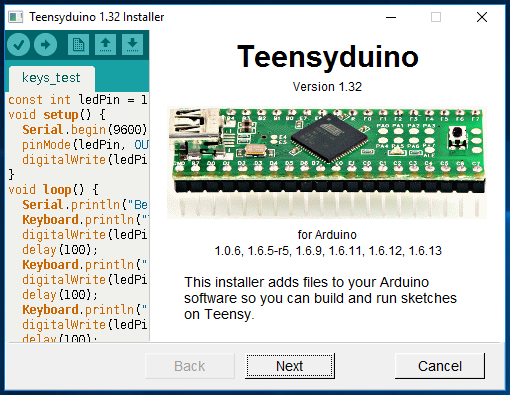Click the New sketch document icon
Viewport: 510px width, 395px height.
pyautogui.click(x=78, y=44)
